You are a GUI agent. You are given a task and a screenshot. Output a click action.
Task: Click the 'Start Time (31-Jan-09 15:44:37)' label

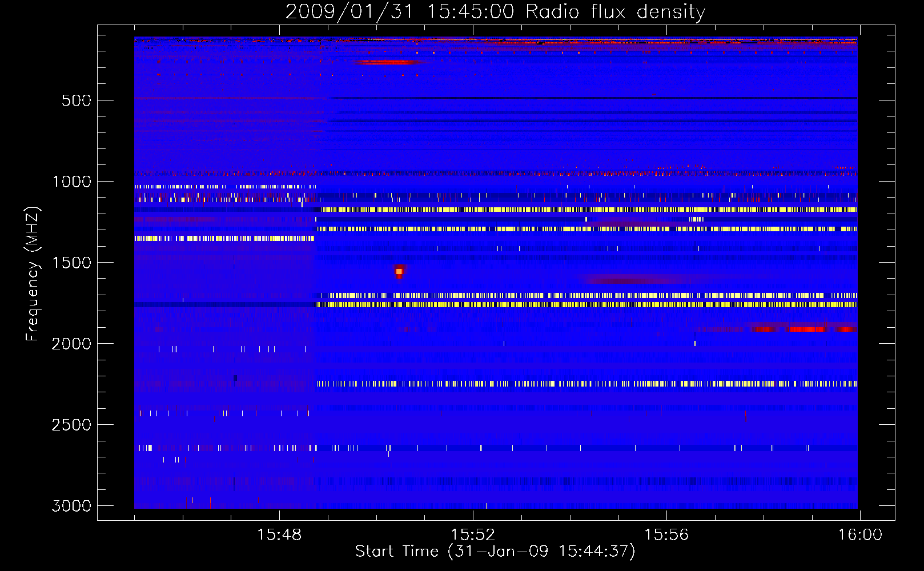click(x=495, y=551)
